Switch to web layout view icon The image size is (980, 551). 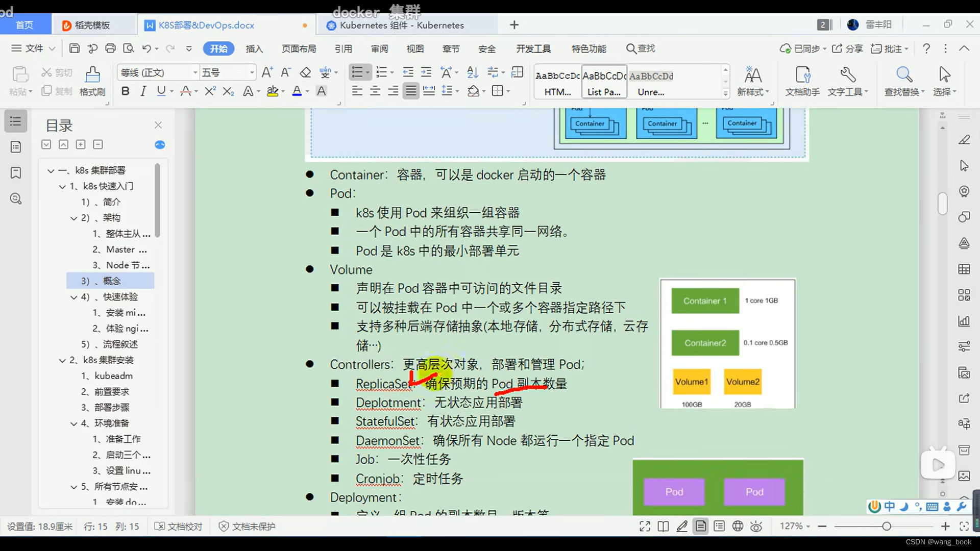pyautogui.click(x=738, y=527)
